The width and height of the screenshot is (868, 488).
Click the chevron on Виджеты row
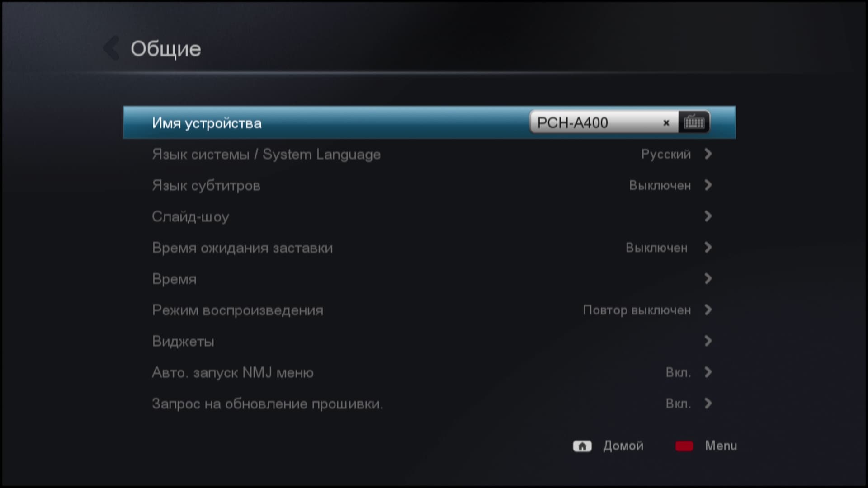coord(708,341)
